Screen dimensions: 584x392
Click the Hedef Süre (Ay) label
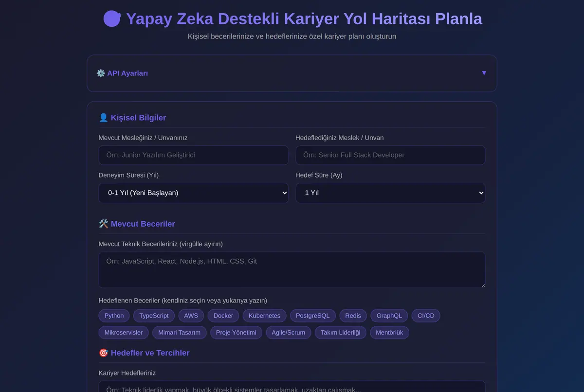click(319, 175)
